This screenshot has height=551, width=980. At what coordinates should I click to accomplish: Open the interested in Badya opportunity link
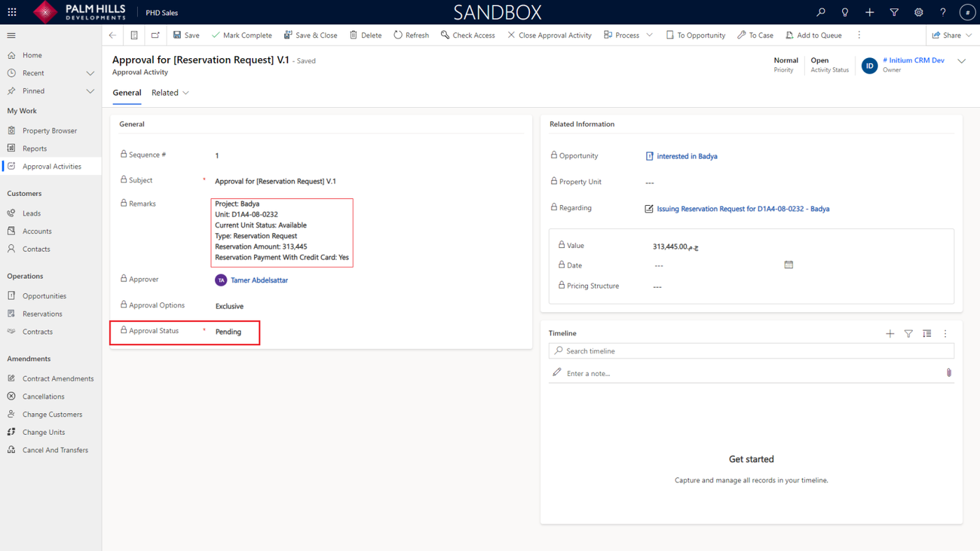pyautogui.click(x=687, y=156)
